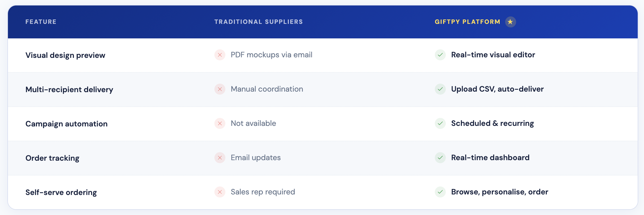Click green checkmark next to Upload CSV, auto-deliver
Viewport: 644px width, 215px height.
pyautogui.click(x=440, y=89)
